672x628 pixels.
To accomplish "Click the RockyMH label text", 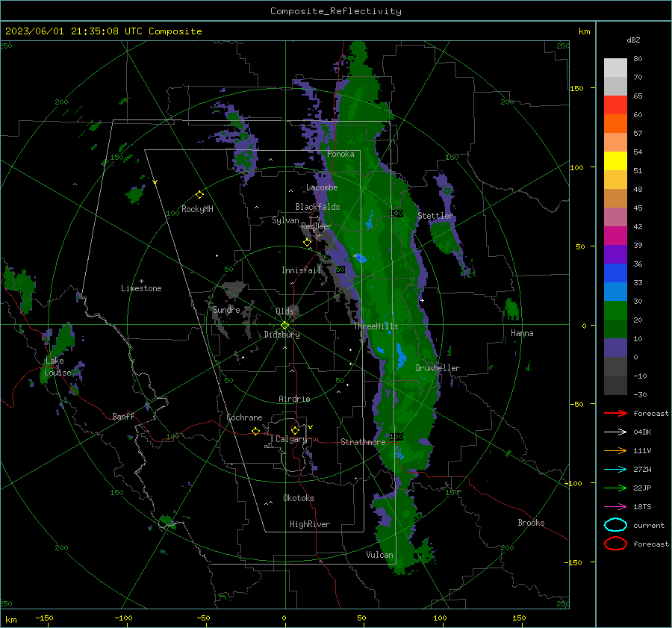I will [x=197, y=209].
